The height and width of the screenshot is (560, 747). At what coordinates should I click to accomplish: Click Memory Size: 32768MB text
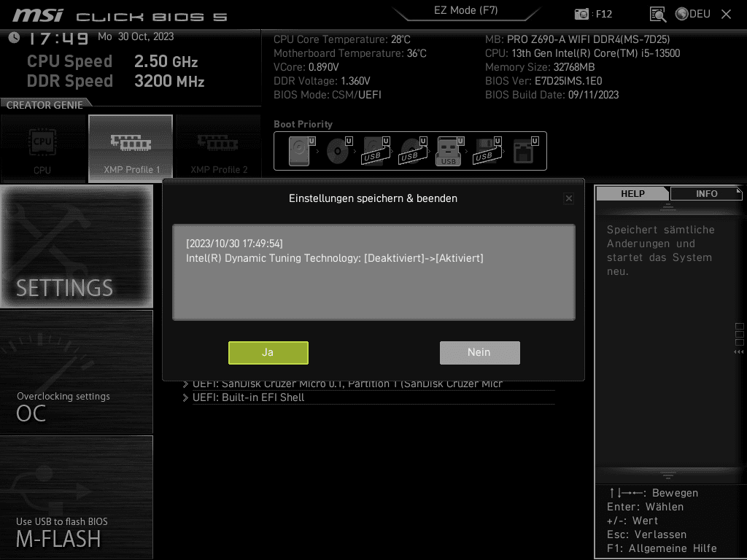point(540,67)
